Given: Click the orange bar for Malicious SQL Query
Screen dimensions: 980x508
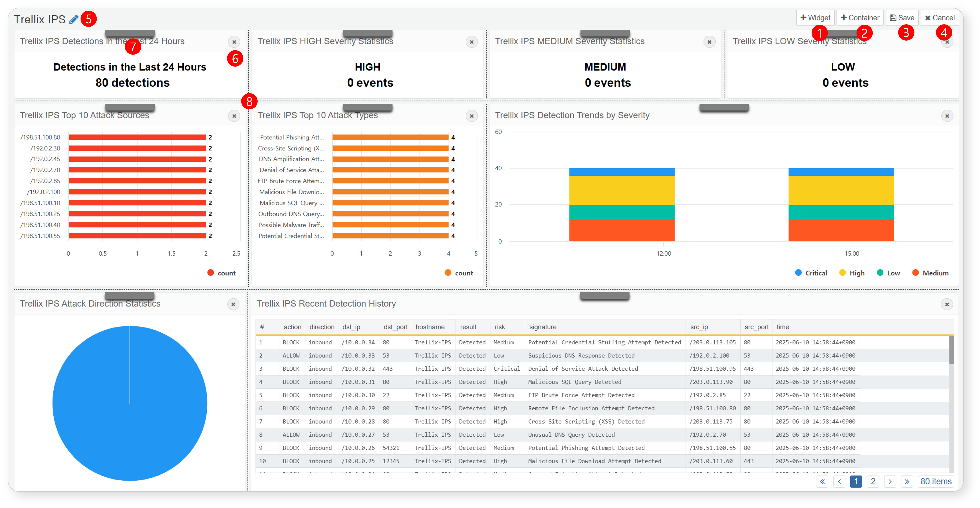Looking at the screenshot, I should (x=390, y=203).
